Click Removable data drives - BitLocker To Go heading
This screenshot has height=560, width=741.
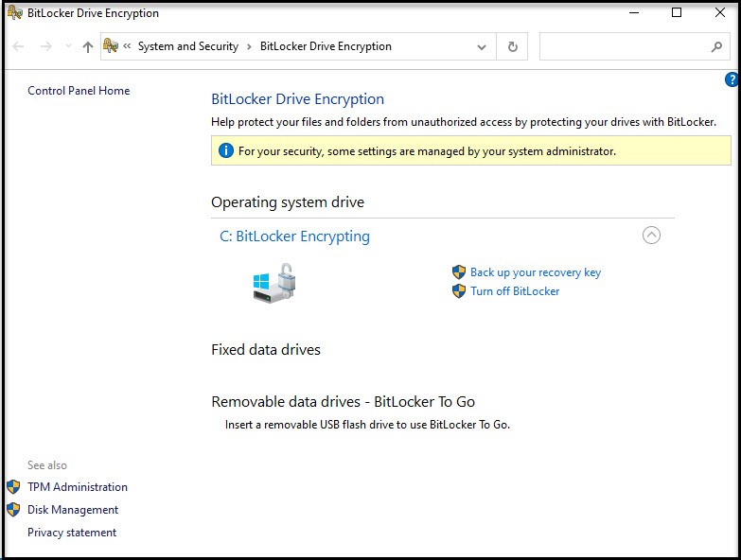point(344,402)
